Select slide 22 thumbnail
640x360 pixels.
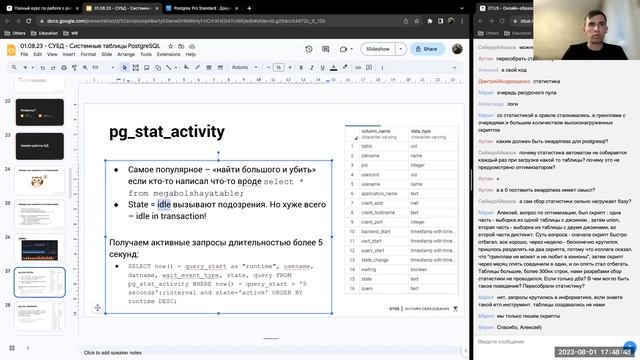click(40, 112)
